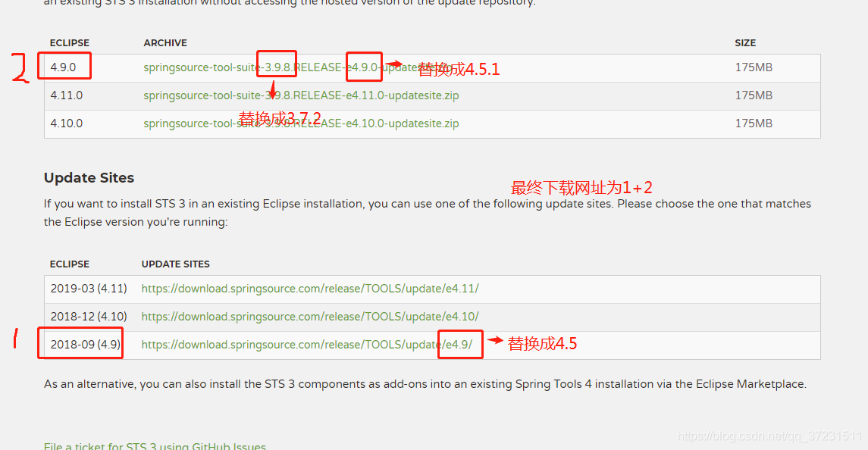Select the 4.9.0 Eclipse version cell

[63, 67]
